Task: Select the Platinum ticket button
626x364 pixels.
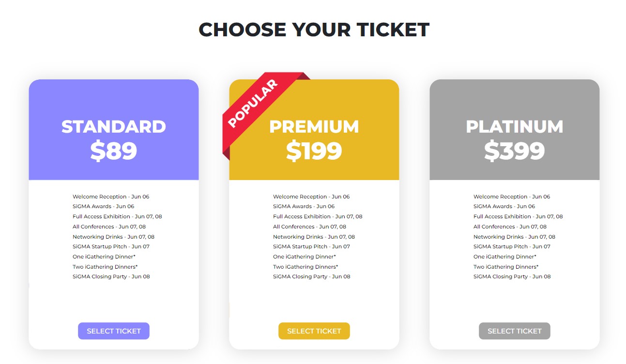Action: [515, 331]
